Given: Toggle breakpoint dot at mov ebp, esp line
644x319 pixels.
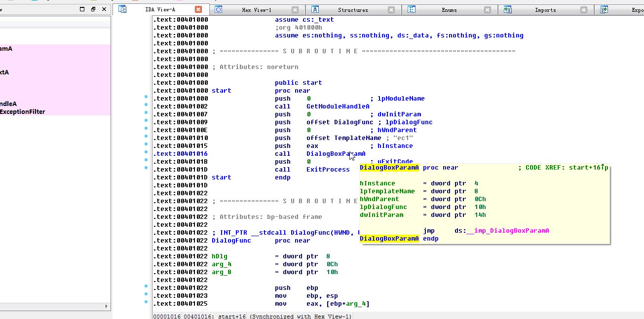Looking at the screenshot, I should coord(146,294).
